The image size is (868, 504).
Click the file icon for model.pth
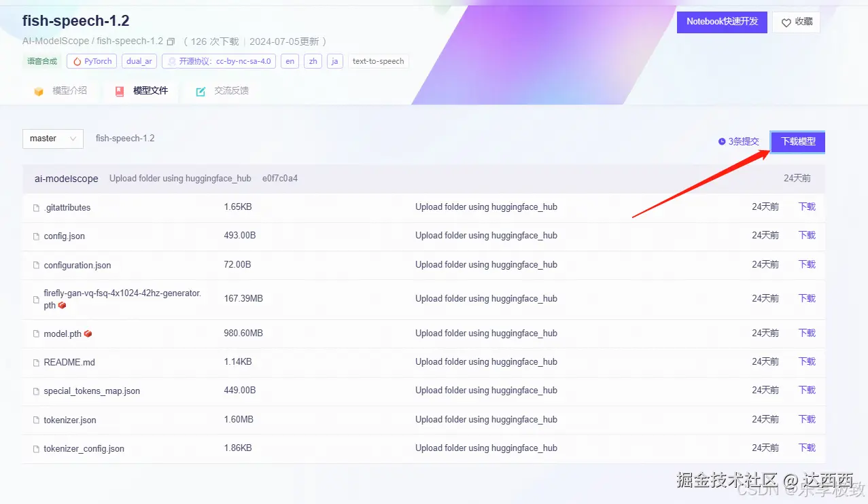click(37, 334)
